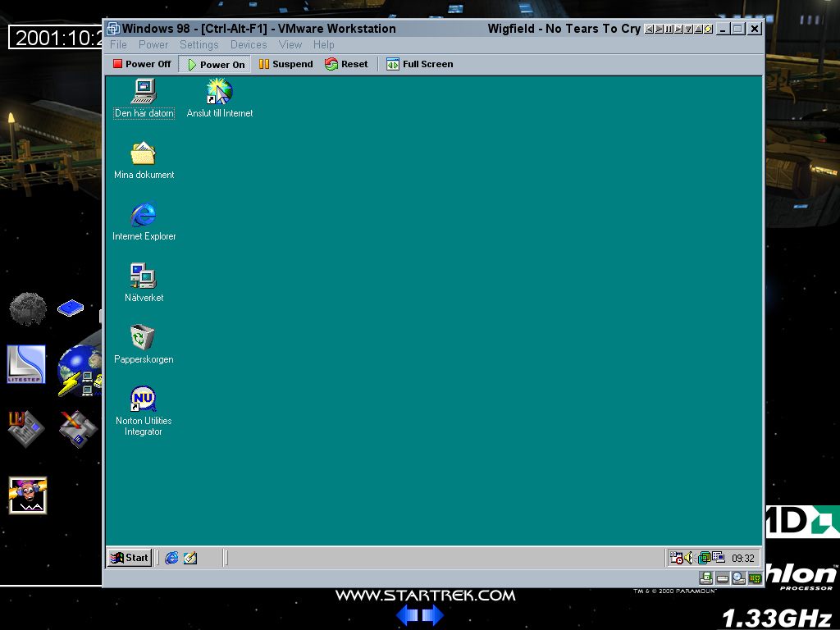The image size is (840, 630).
Task: Open the LiteStep shortcut on host desktop
Action: pos(26,364)
